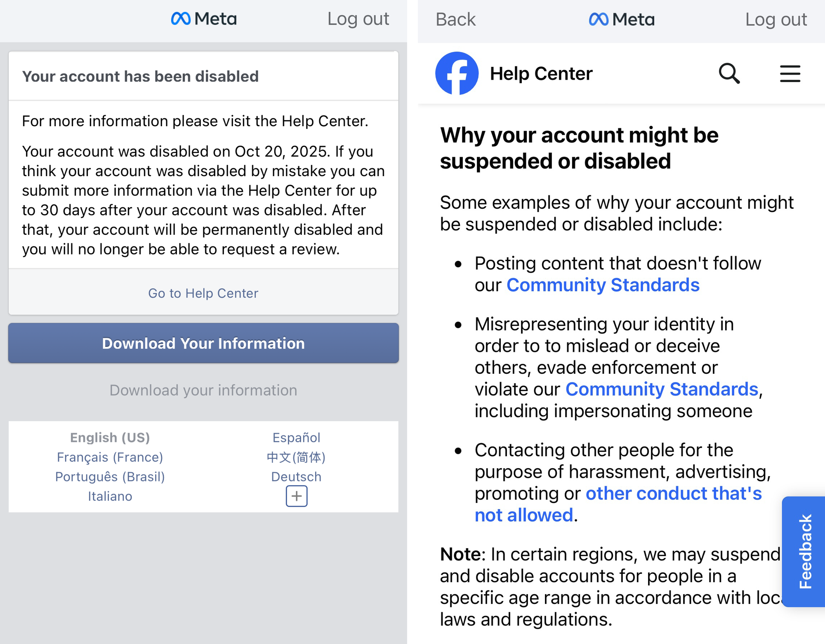Select Français (France) language

110,457
